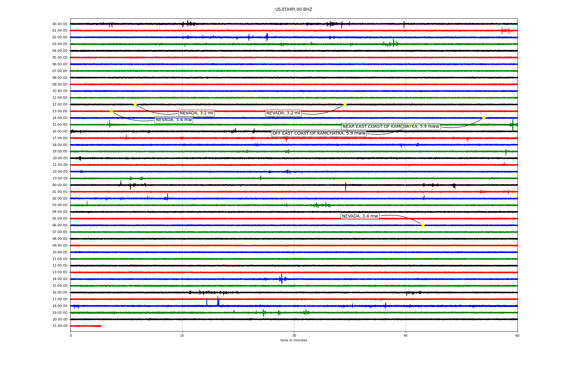Click the yellow star behind the Kamchatka label on 15:00:00
The image size is (588, 368).
pos(410,125)
